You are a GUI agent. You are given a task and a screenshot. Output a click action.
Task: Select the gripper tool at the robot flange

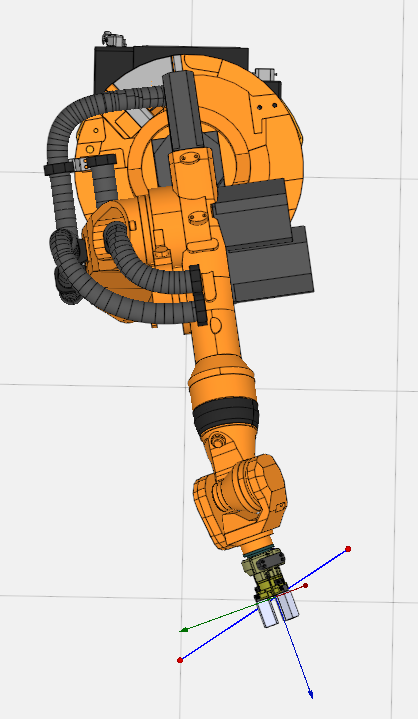(270, 588)
